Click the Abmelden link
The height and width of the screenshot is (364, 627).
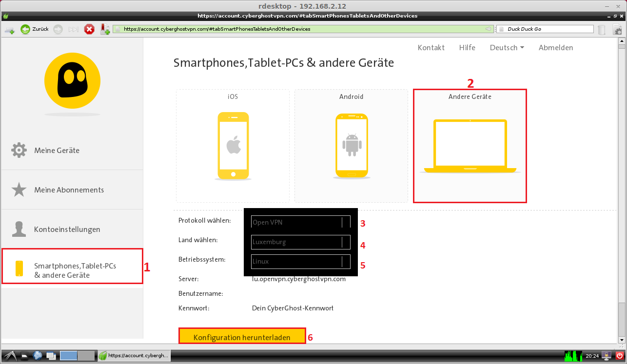pos(556,47)
